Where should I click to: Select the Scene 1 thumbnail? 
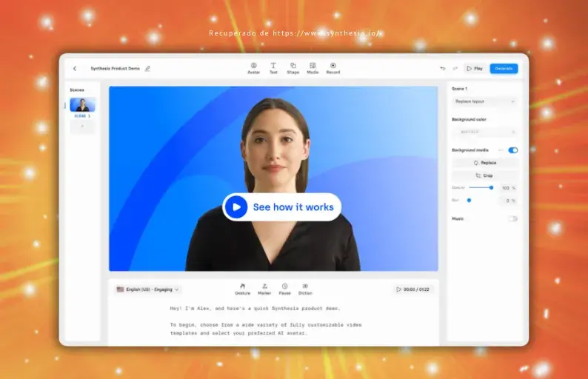point(82,105)
